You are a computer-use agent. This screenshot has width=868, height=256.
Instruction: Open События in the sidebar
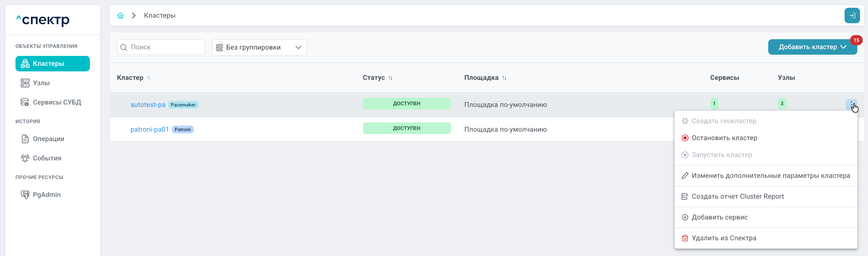point(53,158)
